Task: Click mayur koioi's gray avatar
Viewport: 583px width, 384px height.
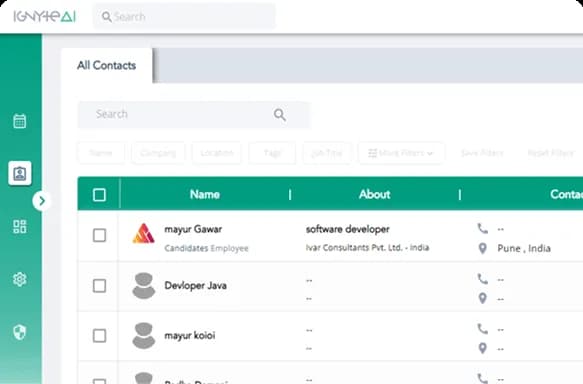Action: tap(144, 335)
